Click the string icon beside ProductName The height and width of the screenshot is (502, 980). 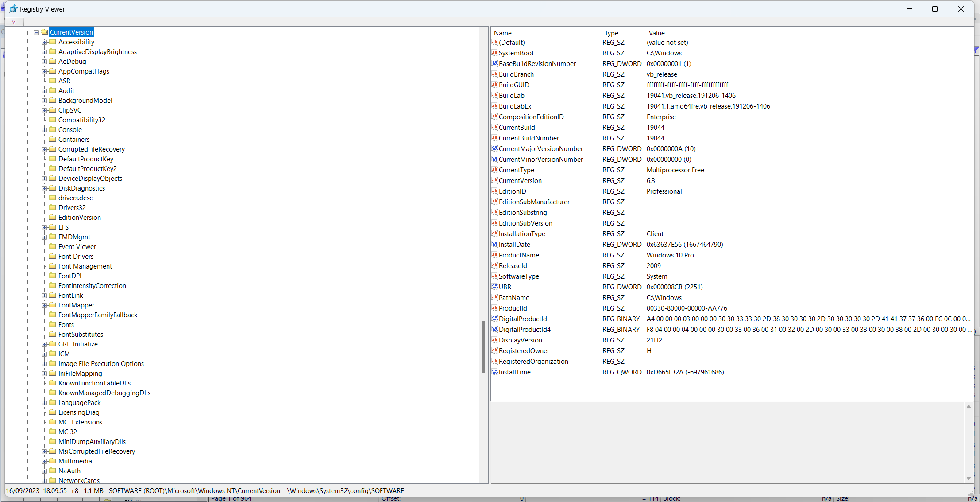pos(495,255)
